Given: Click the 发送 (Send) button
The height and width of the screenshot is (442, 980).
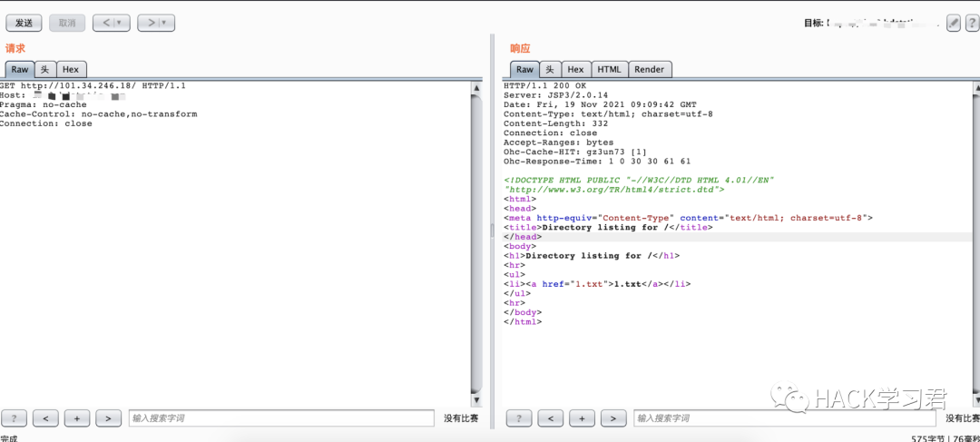Looking at the screenshot, I should tap(24, 23).
